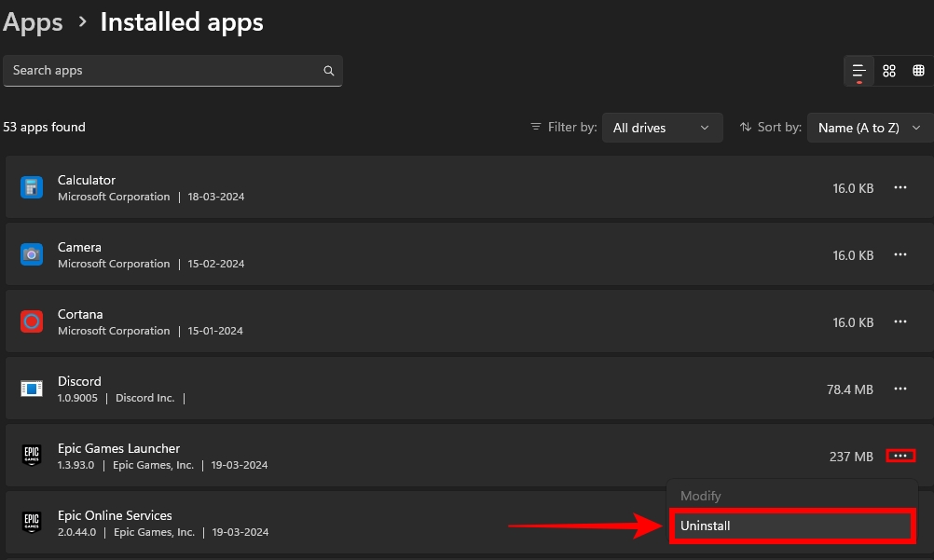Click the Sort by label
The width and height of the screenshot is (934, 560).
779,127
